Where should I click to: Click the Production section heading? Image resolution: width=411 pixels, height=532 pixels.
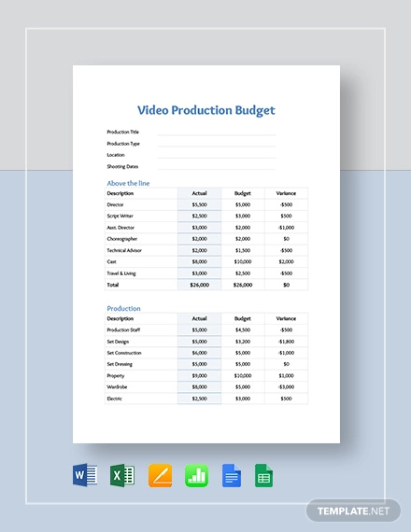(123, 308)
